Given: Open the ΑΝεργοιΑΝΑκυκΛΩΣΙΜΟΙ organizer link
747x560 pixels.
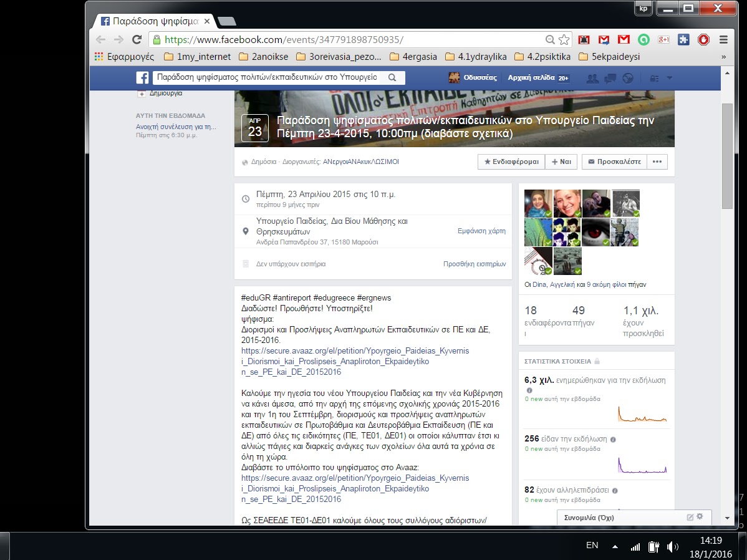Looking at the screenshot, I should click(x=360, y=162).
